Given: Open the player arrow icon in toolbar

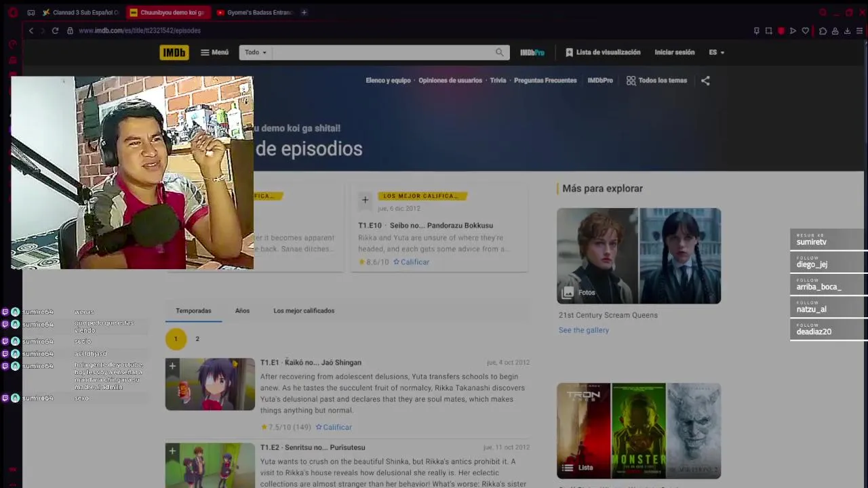Looking at the screenshot, I should click(x=793, y=30).
